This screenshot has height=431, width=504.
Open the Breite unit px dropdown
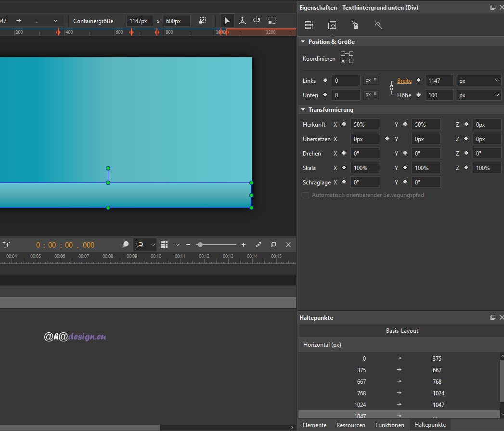coord(479,81)
